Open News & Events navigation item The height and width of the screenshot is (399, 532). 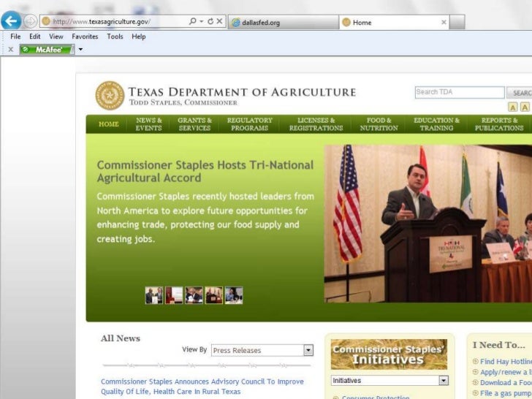click(x=148, y=124)
